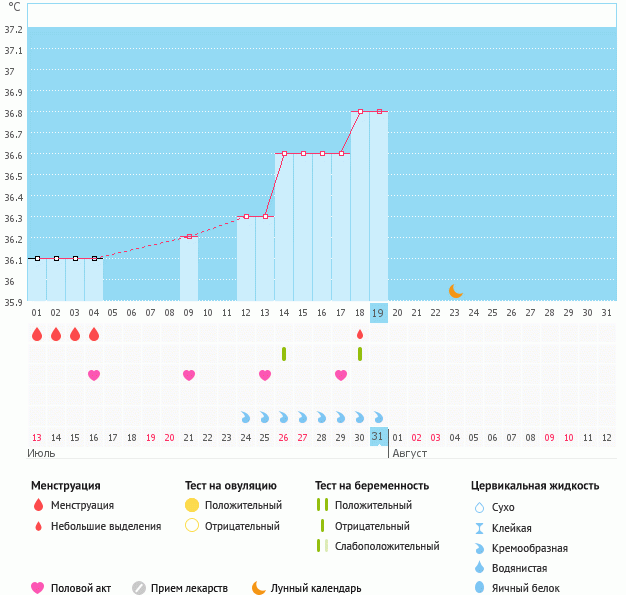Click the menstruation drop on July 01
Viewport: 626px width, 595px height.
click(37, 334)
